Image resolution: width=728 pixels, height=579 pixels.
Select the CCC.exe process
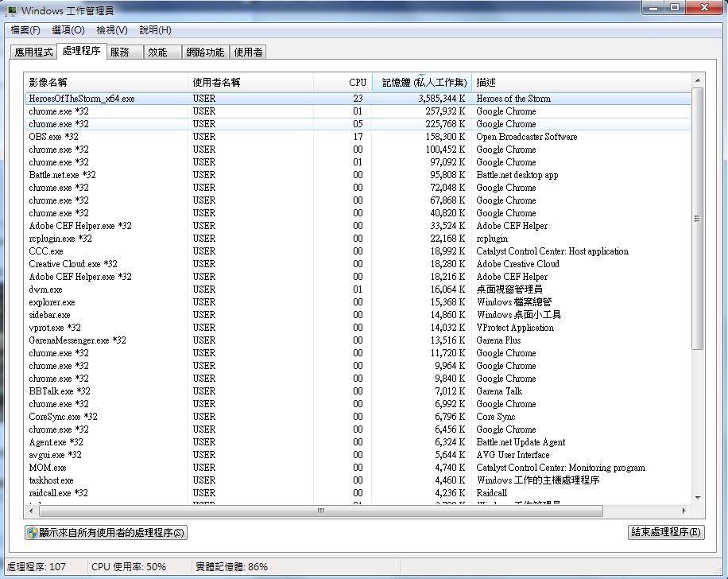[x=358, y=251]
